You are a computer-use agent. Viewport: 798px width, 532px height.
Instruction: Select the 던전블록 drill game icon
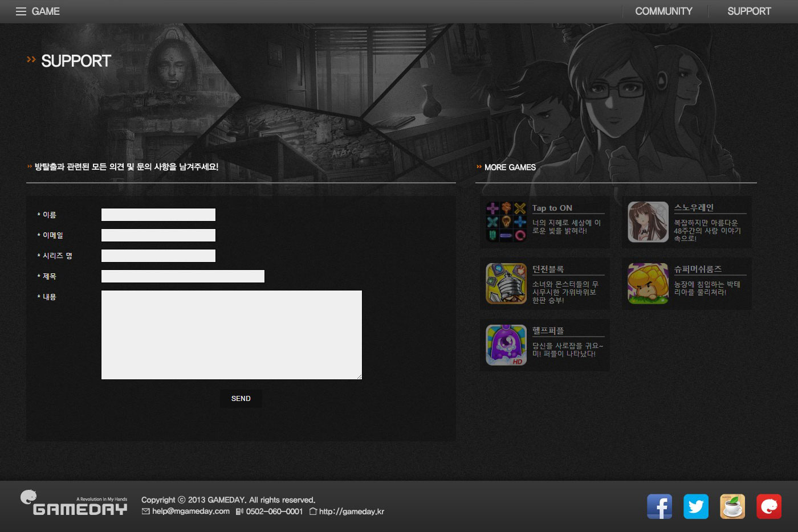506,284
